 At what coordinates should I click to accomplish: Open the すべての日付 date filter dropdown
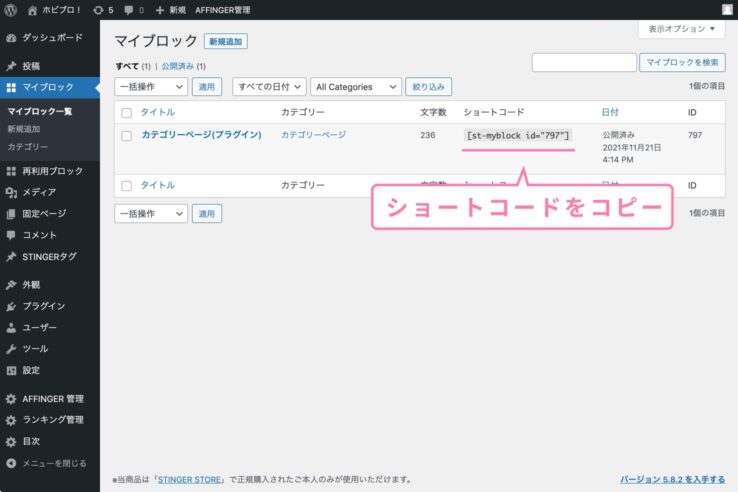(x=269, y=87)
